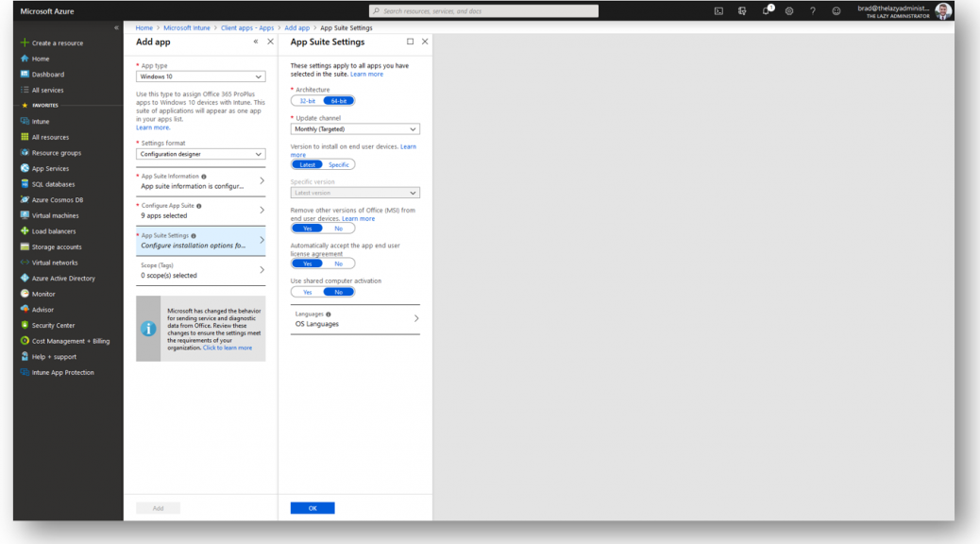The image size is (980, 544).
Task: Go to Client apps - Apps breadcrumb
Action: coord(247,28)
